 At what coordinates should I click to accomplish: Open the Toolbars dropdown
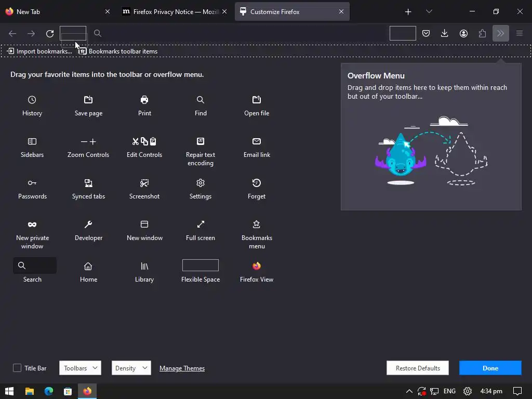(x=80, y=368)
